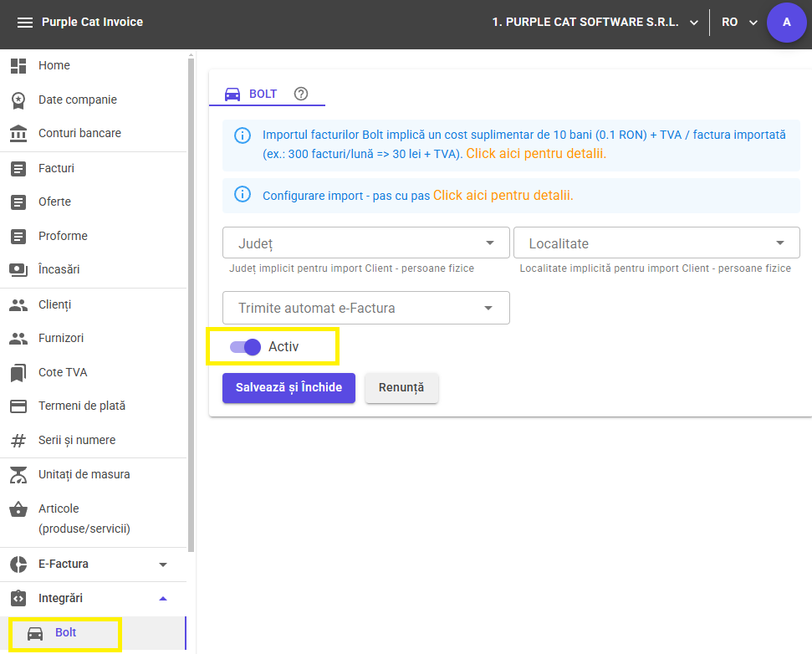Click the Încasări payments icon
The width and height of the screenshot is (812, 654).
18,270
